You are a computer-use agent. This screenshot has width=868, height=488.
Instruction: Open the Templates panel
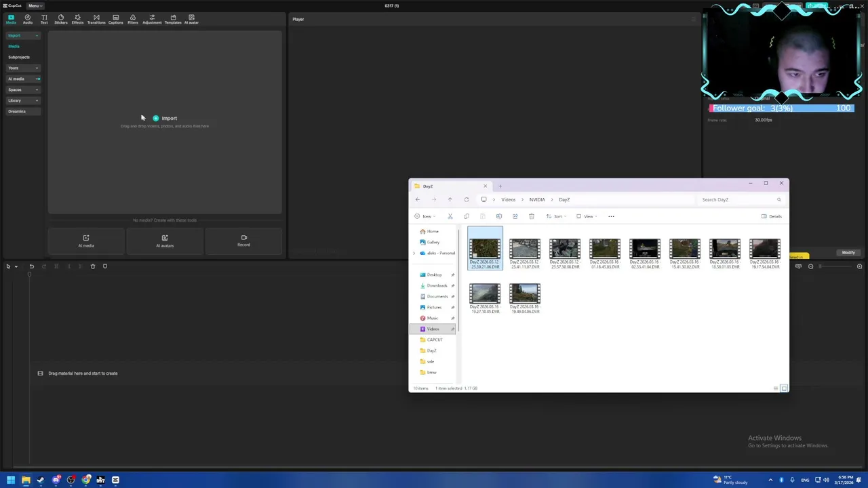coord(173,19)
